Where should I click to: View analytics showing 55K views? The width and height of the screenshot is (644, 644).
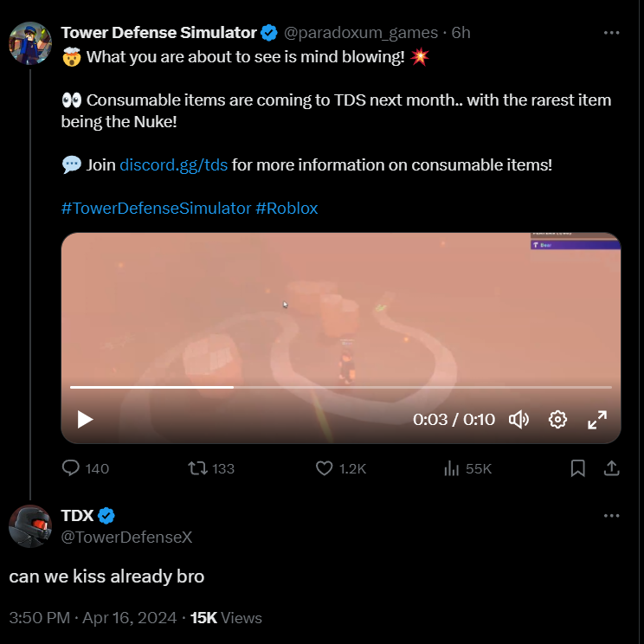click(467, 468)
